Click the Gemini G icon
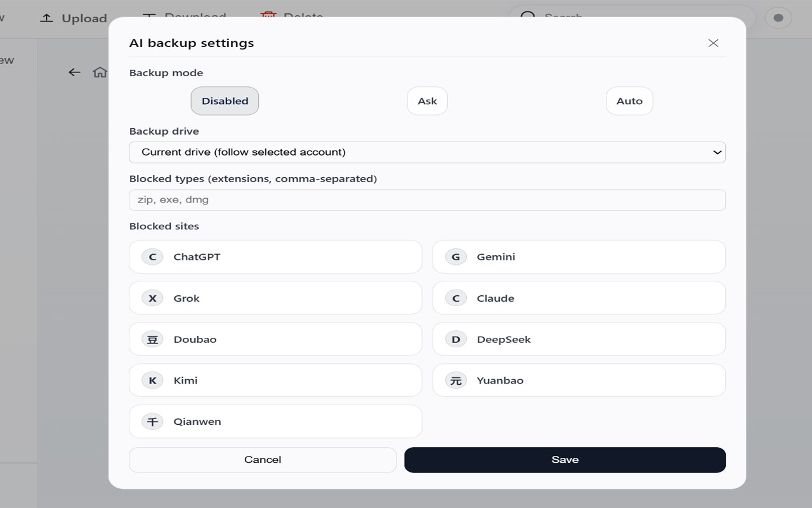This screenshot has width=812, height=508. coord(455,257)
